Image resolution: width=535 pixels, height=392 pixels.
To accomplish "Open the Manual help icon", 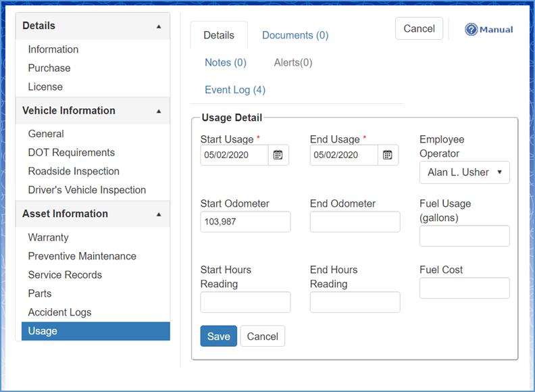I will pyautogui.click(x=472, y=30).
